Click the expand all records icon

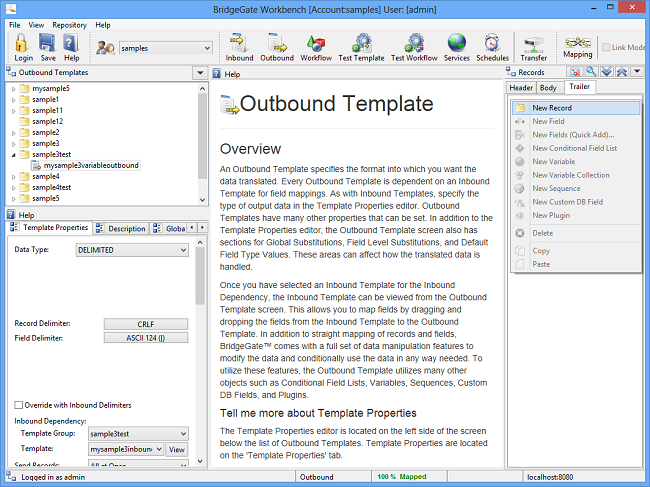click(606, 72)
